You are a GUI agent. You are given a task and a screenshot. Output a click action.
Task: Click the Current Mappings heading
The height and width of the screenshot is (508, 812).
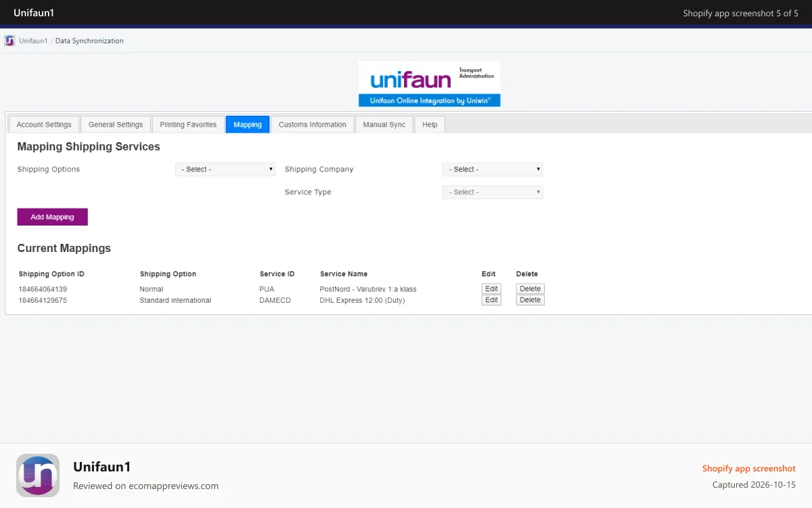[64, 248]
